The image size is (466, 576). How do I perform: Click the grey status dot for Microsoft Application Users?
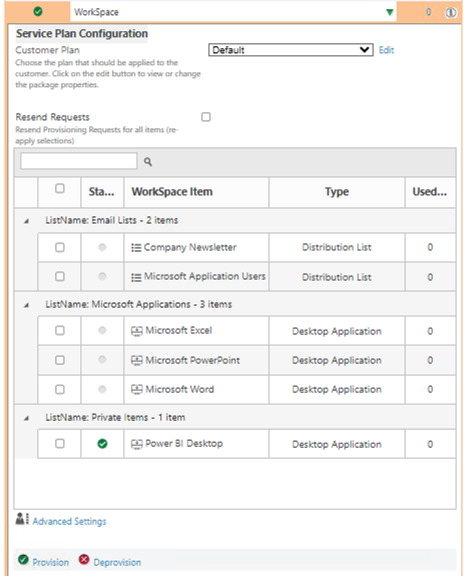(x=102, y=276)
